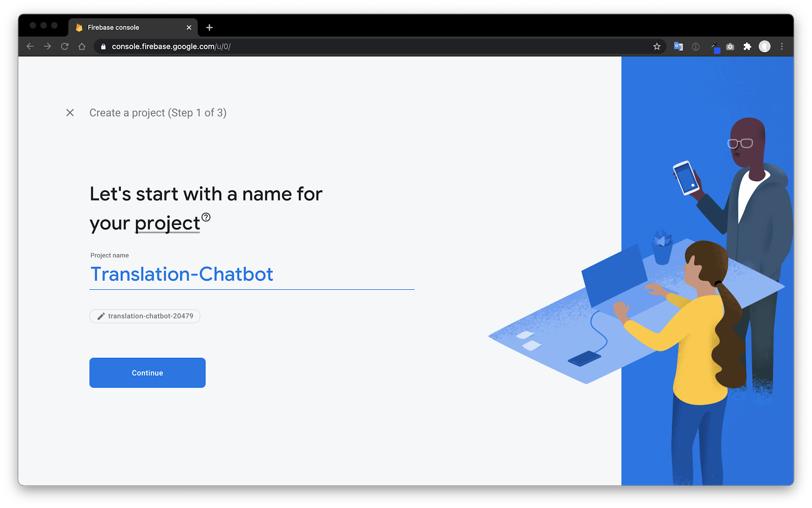Bookmark this page with the star icon
812x508 pixels.
[x=657, y=46]
